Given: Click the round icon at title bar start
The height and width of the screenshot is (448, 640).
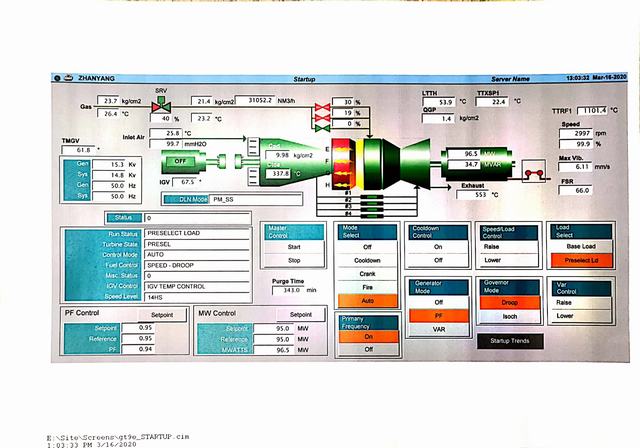Looking at the screenshot, I should tap(58, 78).
